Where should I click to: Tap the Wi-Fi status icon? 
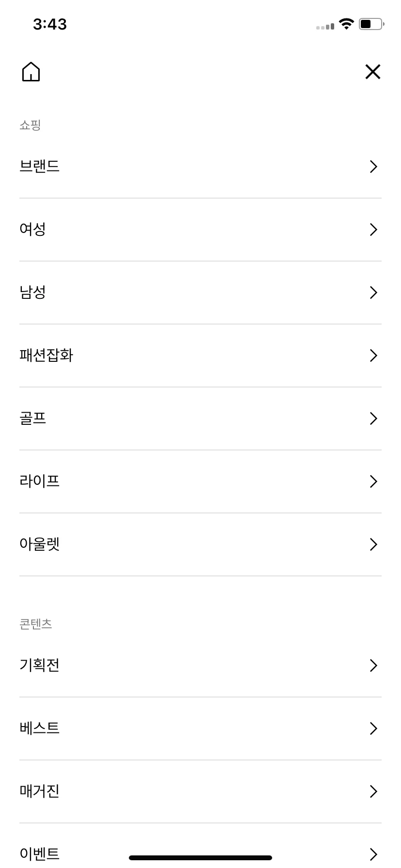(346, 24)
